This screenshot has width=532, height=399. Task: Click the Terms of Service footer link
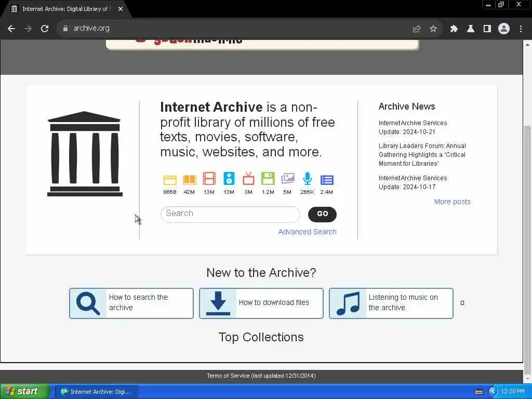(x=261, y=376)
